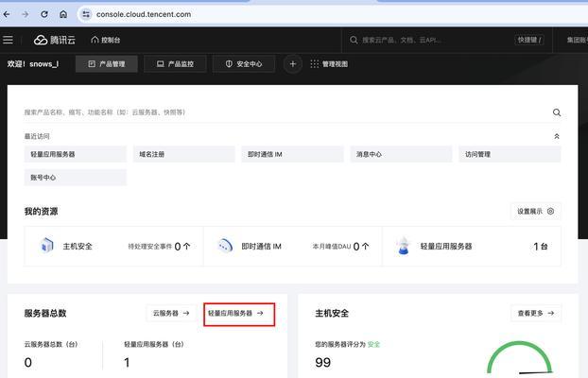The image size is (588, 378).
Task: Click the 1 台 server count
Action: coord(541,247)
